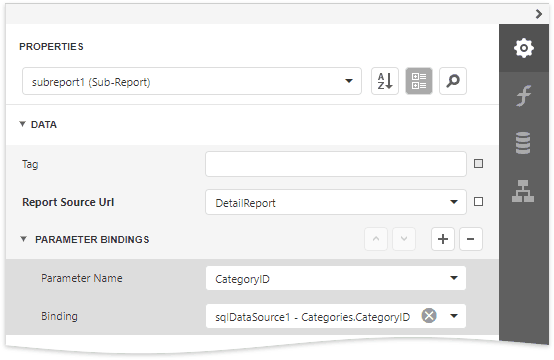Open the Report Explorer hierarchy tab

523,191
